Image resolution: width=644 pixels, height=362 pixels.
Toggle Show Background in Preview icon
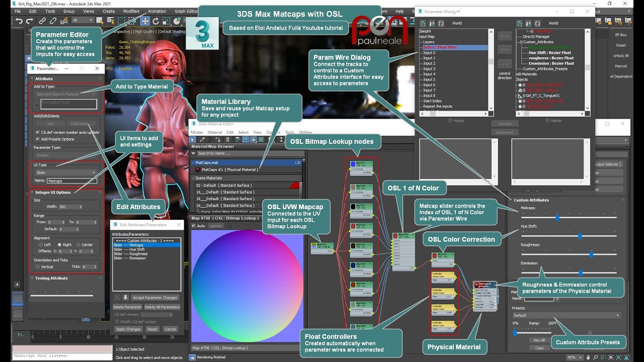point(261,140)
